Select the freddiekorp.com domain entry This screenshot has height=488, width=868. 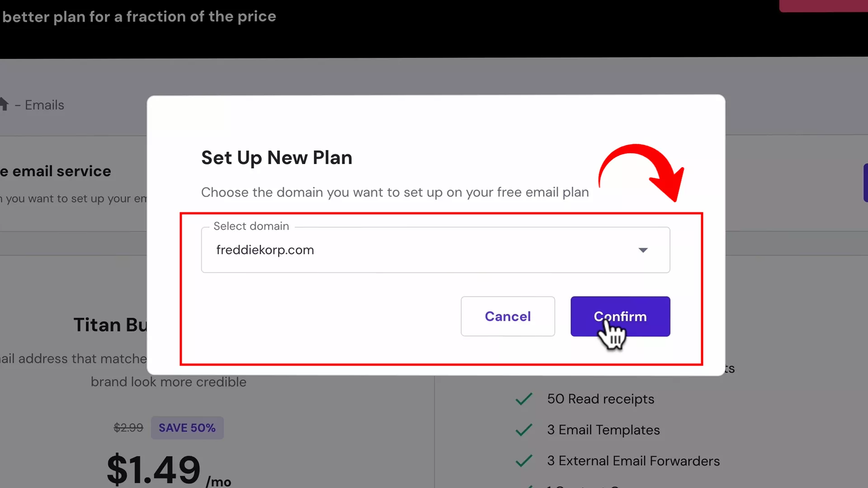point(265,250)
